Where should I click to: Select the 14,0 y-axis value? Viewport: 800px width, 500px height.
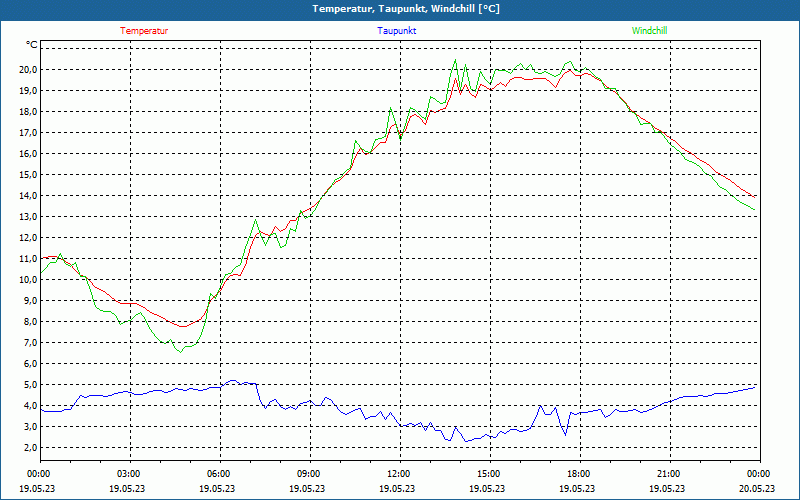pyautogui.click(x=28, y=196)
